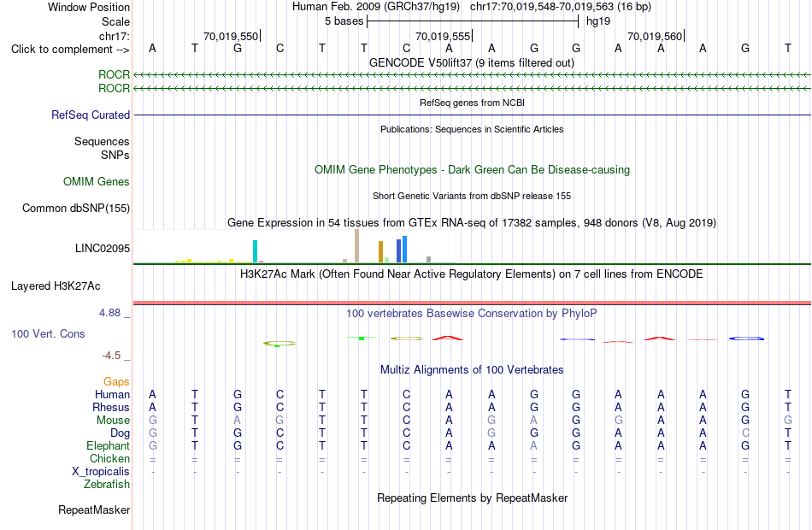Screen dimensions: 812x530
Task: Click the Scale row label
Action: pyautogui.click(x=115, y=21)
